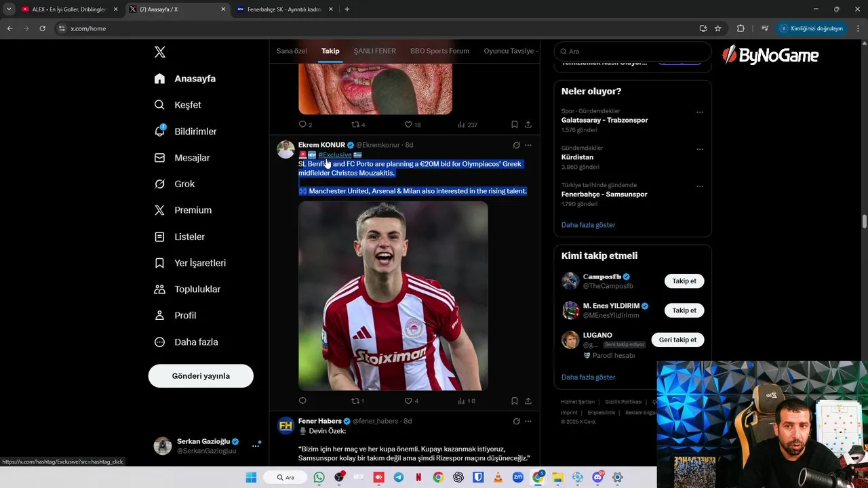
Task: Open Chrome extensions puzzle icon
Action: [x=741, y=28]
